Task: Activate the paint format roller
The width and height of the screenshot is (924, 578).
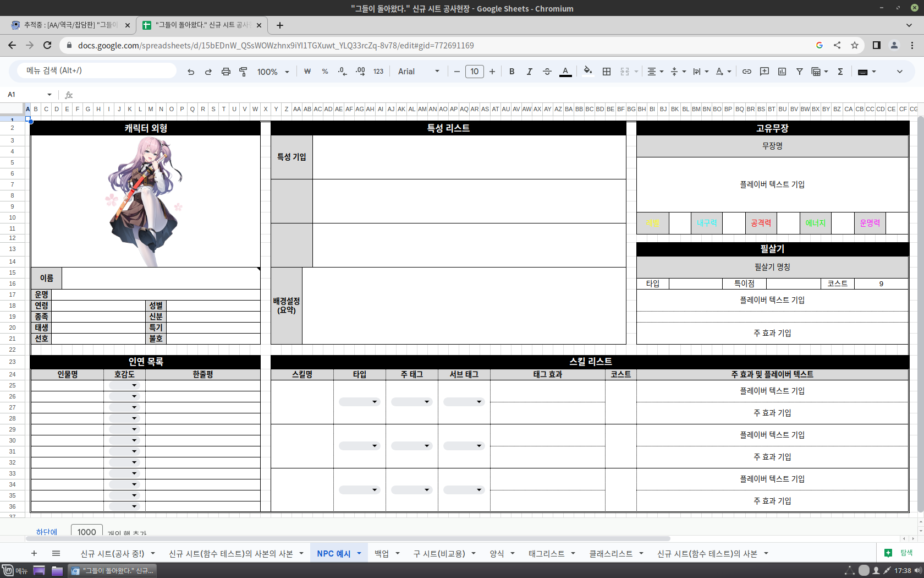Action: coord(243,72)
